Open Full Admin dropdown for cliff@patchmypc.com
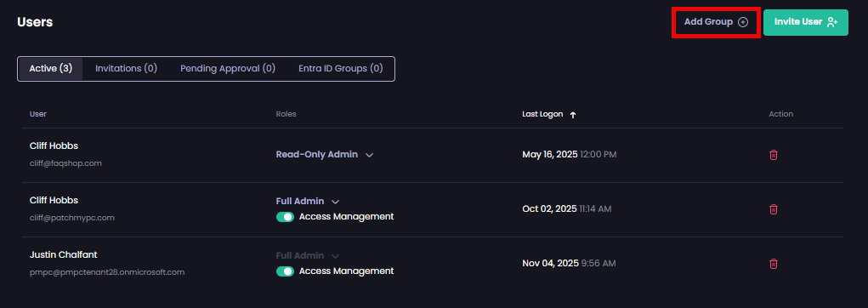The height and width of the screenshot is (308, 868). [x=307, y=201]
